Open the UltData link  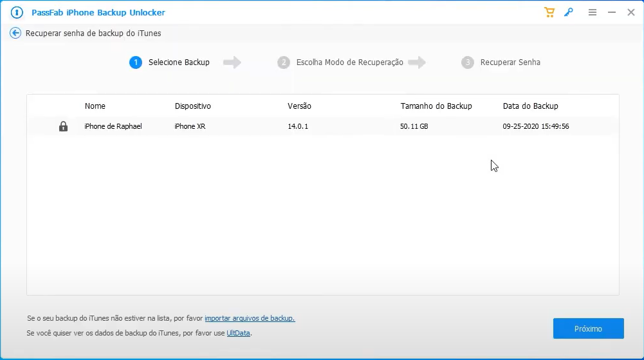(x=238, y=333)
